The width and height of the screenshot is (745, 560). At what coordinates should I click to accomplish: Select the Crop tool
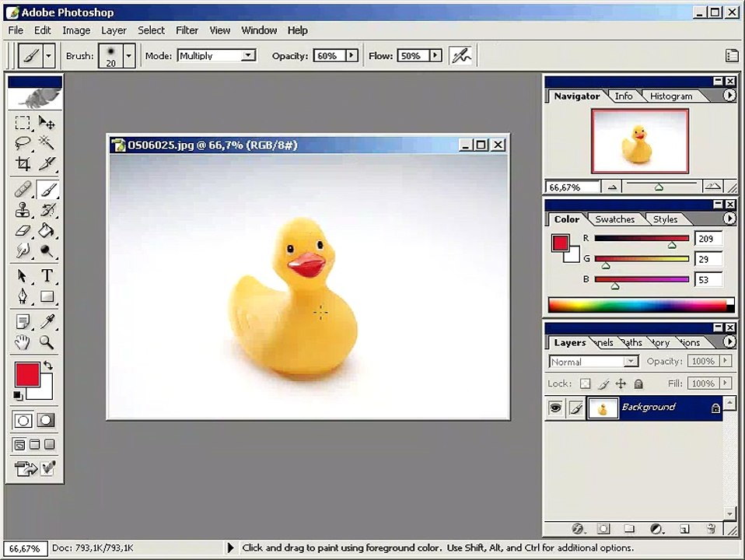click(23, 163)
